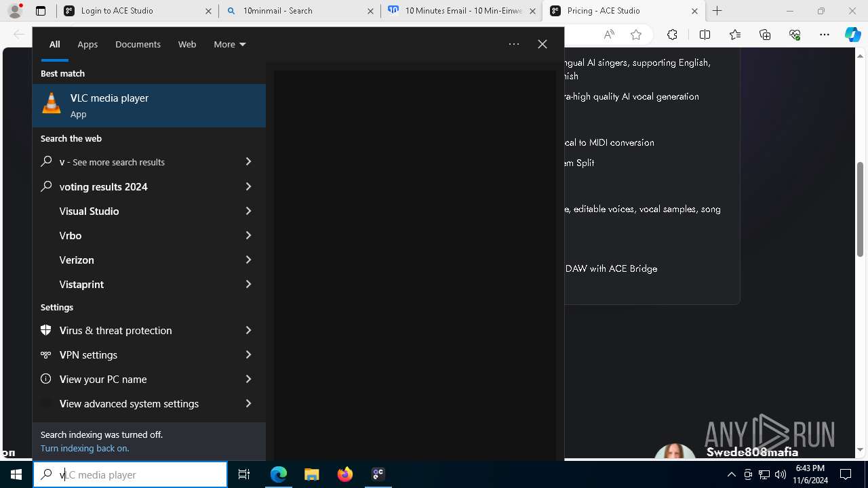Click the browser profile avatar icon
The width and height of the screenshot is (868, 488).
click(x=15, y=11)
